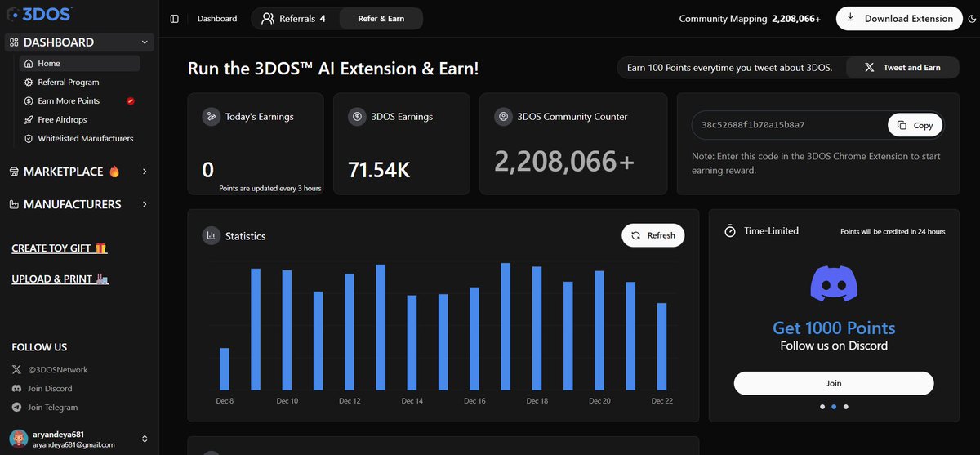Viewport: 980px width, 455px height.
Task: Select the third carousel dot
Action: (845, 406)
